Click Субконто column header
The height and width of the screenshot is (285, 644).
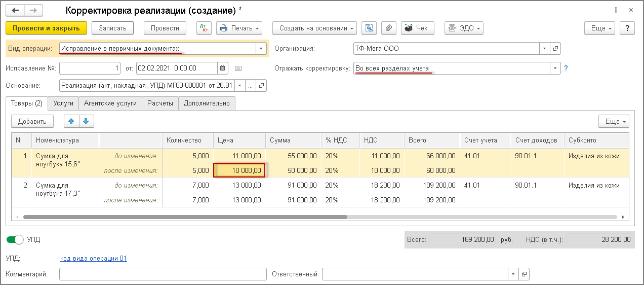(x=596, y=140)
